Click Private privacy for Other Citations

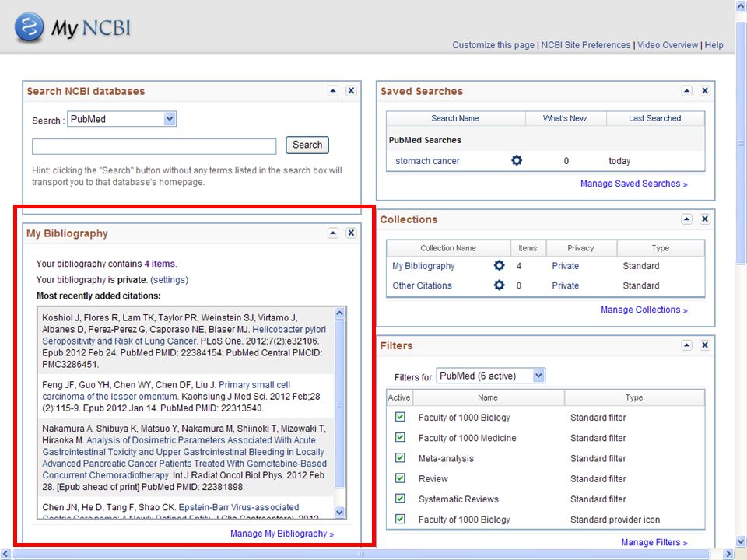(565, 285)
